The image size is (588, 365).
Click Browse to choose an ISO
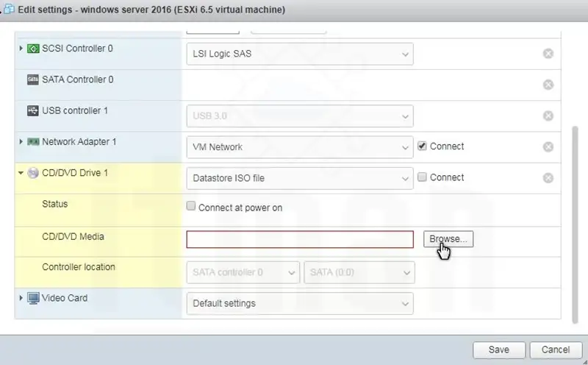[448, 239]
